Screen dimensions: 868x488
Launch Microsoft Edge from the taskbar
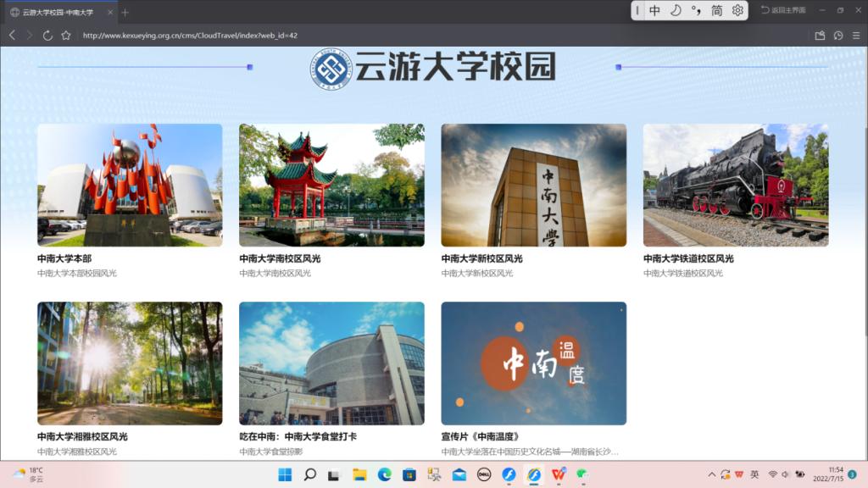pos(384,474)
